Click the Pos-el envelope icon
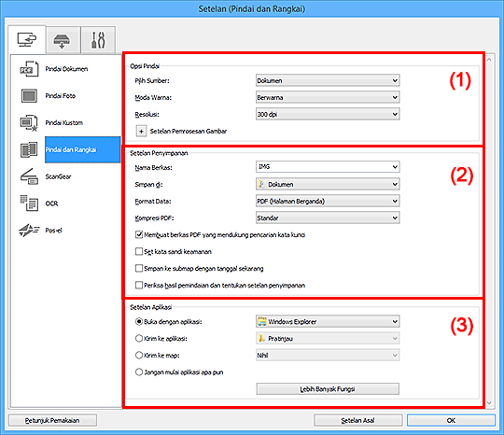Image resolution: width=504 pixels, height=435 pixels. point(29,231)
